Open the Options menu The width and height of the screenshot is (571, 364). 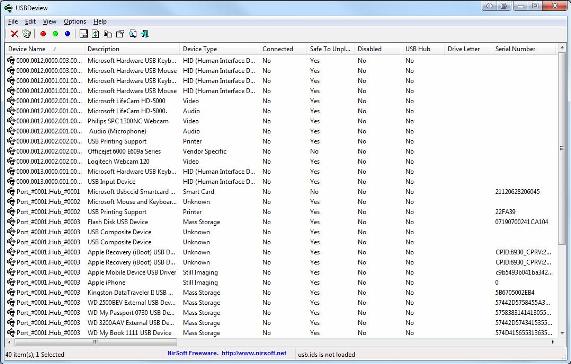click(75, 21)
